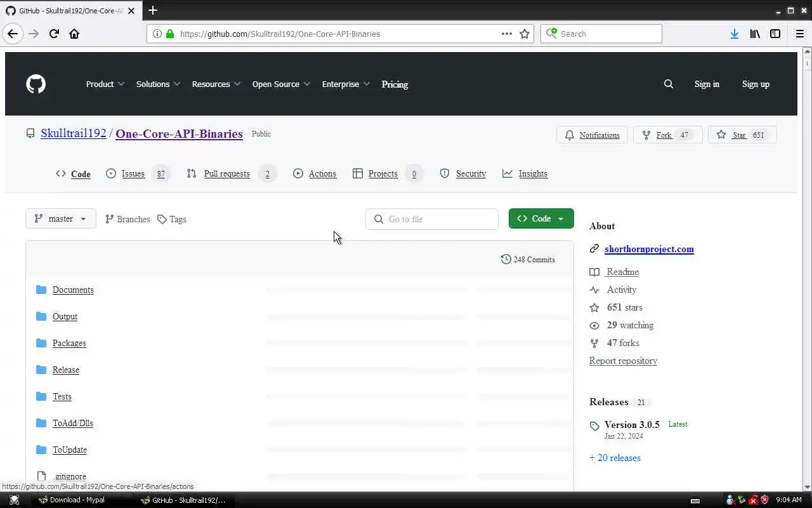Expand the Open Source menu
Image resolution: width=812 pixels, height=508 pixels.
point(282,84)
